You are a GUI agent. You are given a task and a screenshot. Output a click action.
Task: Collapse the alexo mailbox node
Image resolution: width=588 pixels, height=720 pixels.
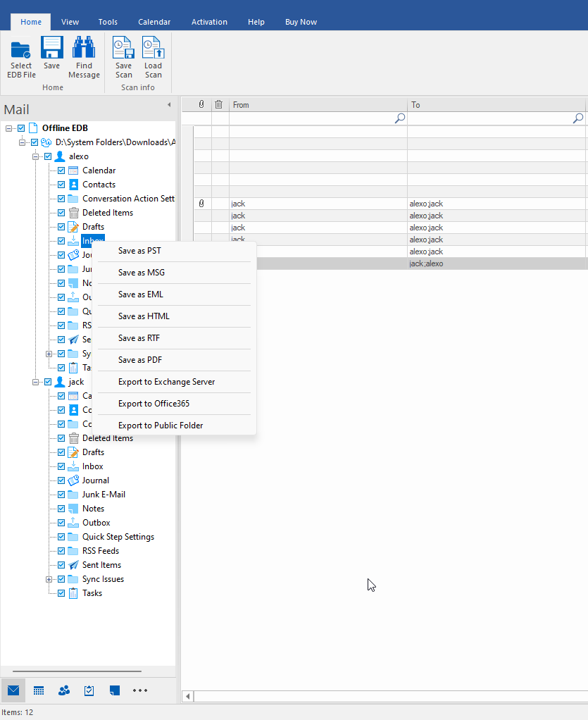pyautogui.click(x=35, y=156)
